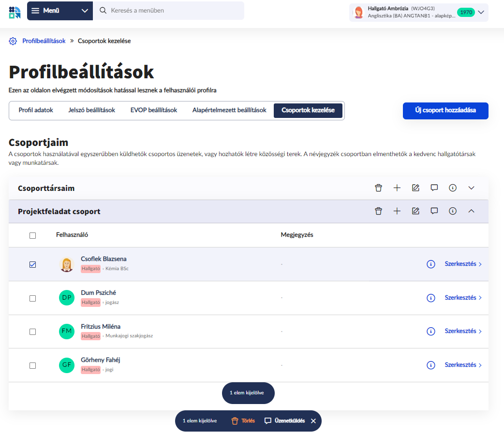Add member to Projektfeladat csoport with plus icon
Viewport: 504px width, 434px height.
[397, 211]
